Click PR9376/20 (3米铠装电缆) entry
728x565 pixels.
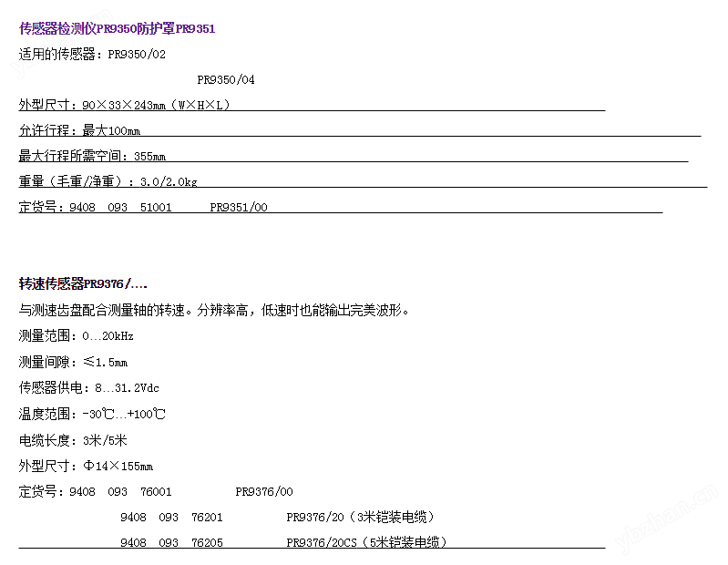(x=361, y=518)
